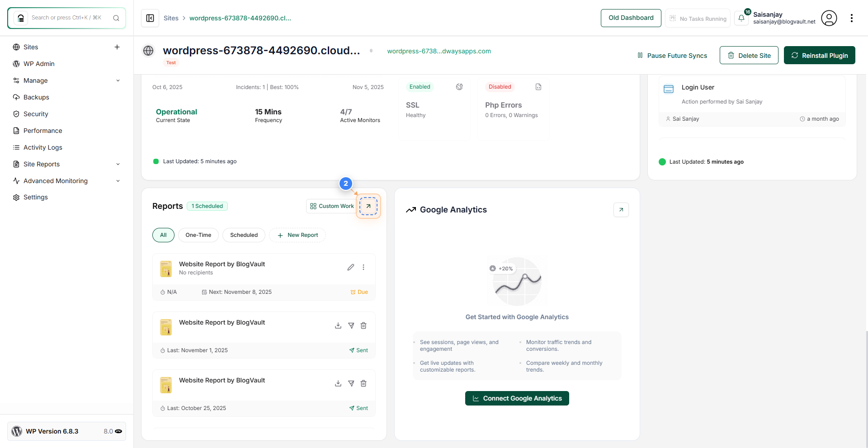868x448 pixels.
Task: Click Connect Google Analytics button
Action: tap(517, 398)
